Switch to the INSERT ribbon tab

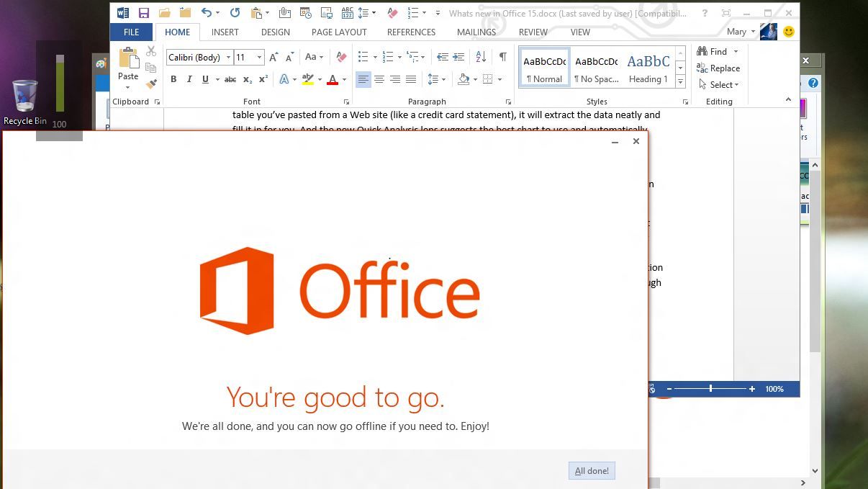pyautogui.click(x=225, y=32)
